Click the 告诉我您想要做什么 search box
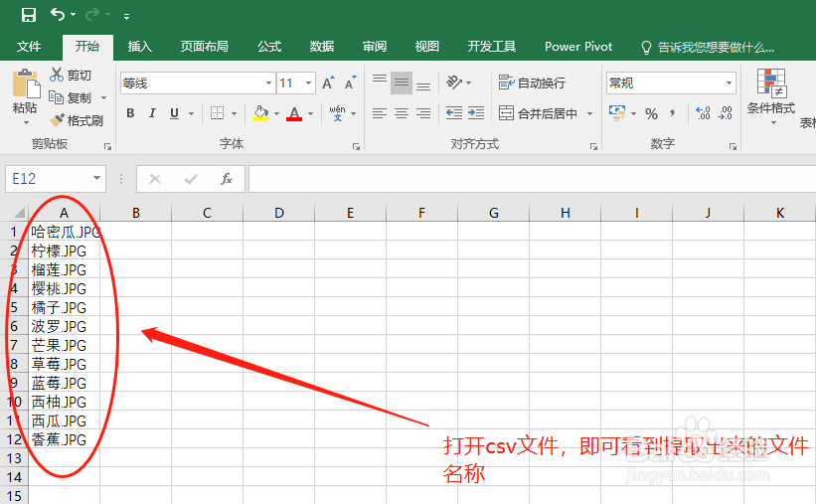The height and width of the screenshot is (504, 816). (709, 48)
